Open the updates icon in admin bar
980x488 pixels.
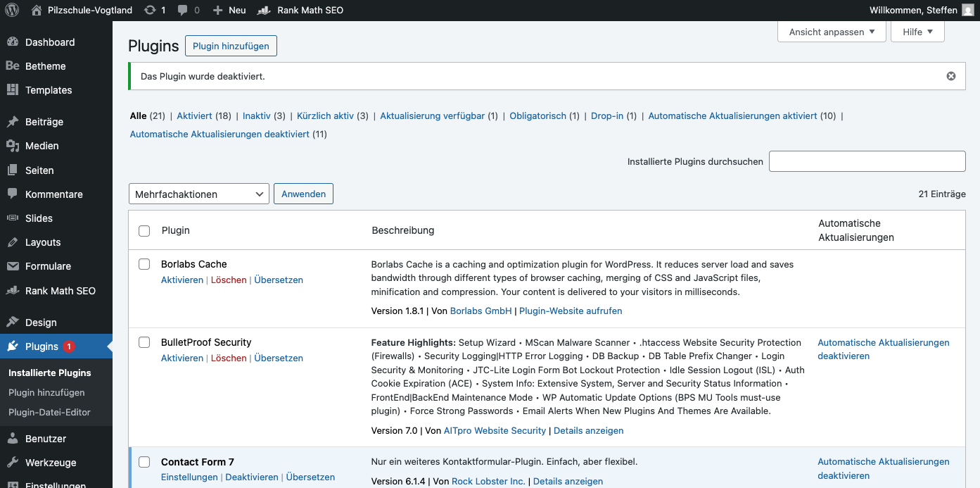pyautogui.click(x=150, y=10)
